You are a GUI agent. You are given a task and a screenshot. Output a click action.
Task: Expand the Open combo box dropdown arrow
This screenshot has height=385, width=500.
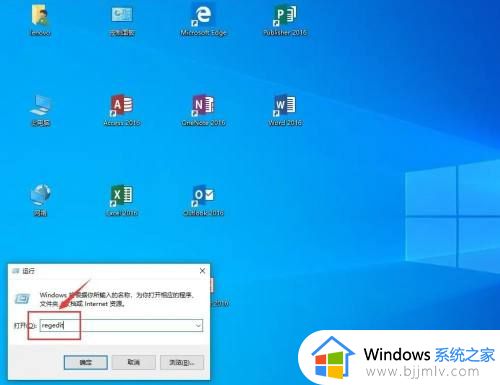coord(198,325)
